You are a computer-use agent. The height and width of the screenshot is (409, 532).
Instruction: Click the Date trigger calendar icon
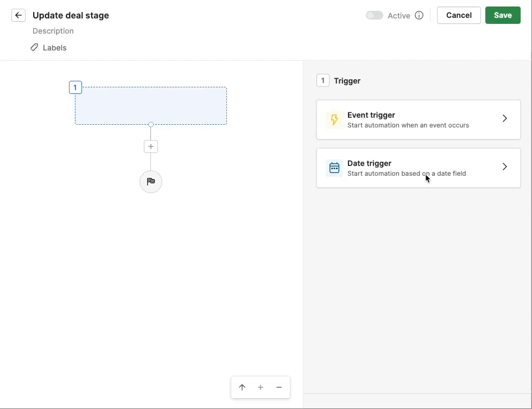click(334, 168)
